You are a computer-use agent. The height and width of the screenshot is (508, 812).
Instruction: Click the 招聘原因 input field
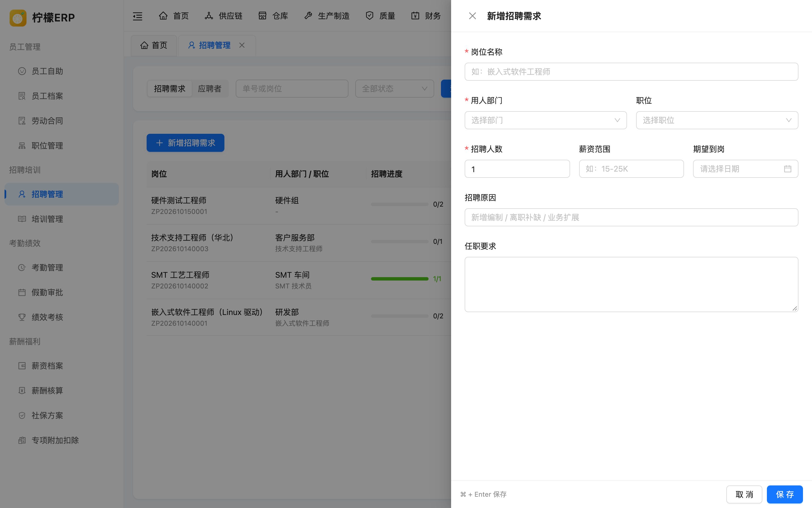tap(631, 217)
